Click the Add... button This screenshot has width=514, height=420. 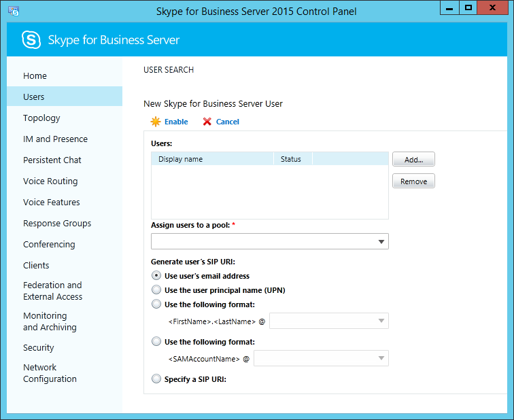(413, 159)
